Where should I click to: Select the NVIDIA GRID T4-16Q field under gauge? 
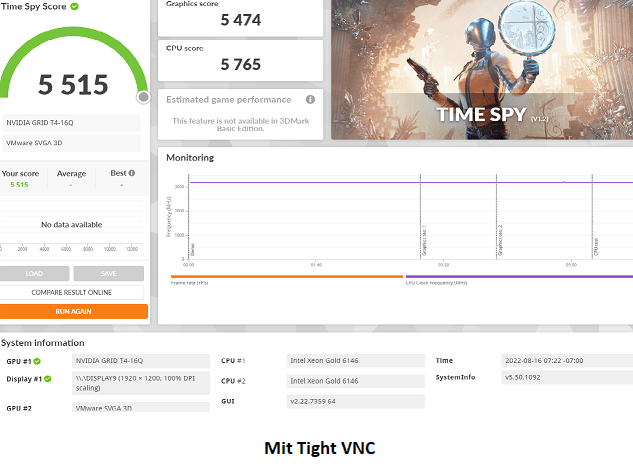(71, 123)
